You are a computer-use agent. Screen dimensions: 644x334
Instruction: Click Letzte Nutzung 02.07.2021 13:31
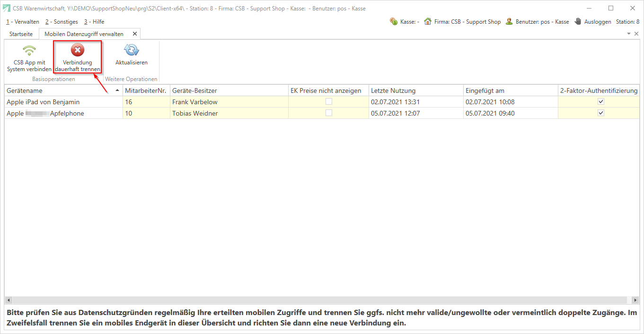(416, 102)
